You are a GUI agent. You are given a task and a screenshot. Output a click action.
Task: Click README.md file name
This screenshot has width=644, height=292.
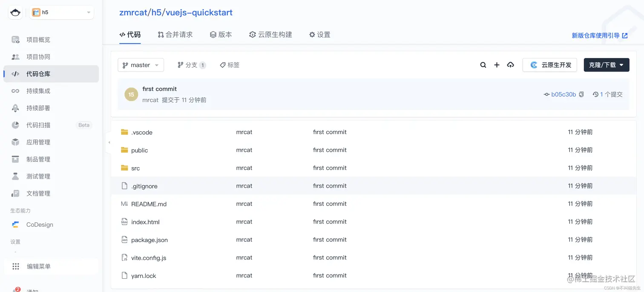tap(149, 204)
